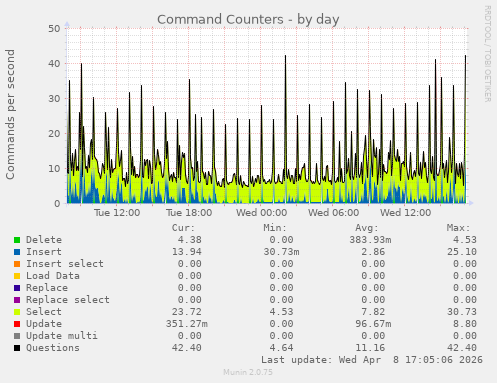Image resolution: width=497 pixels, height=383 pixels.
Task: Click the Max: column header
Action: click(458, 228)
